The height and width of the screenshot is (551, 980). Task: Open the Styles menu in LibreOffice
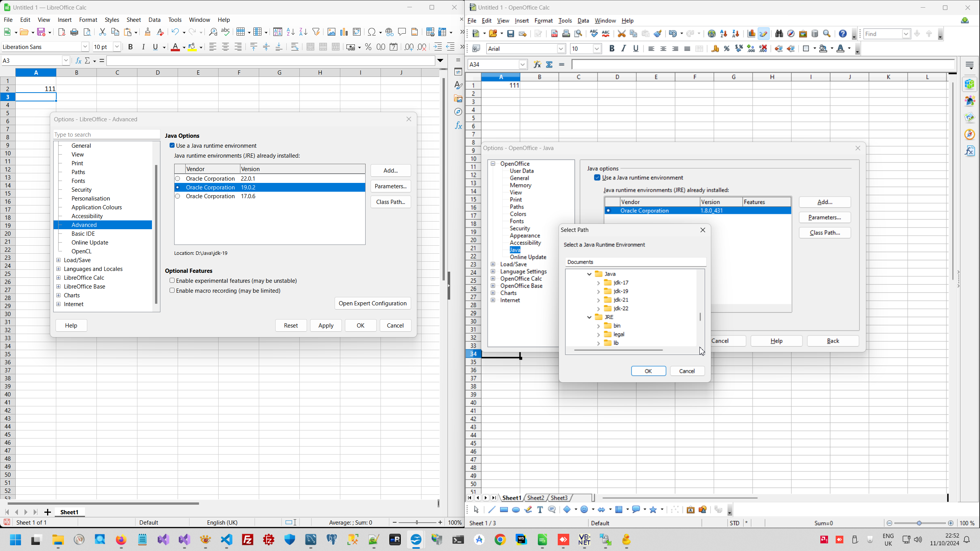(112, 20)
